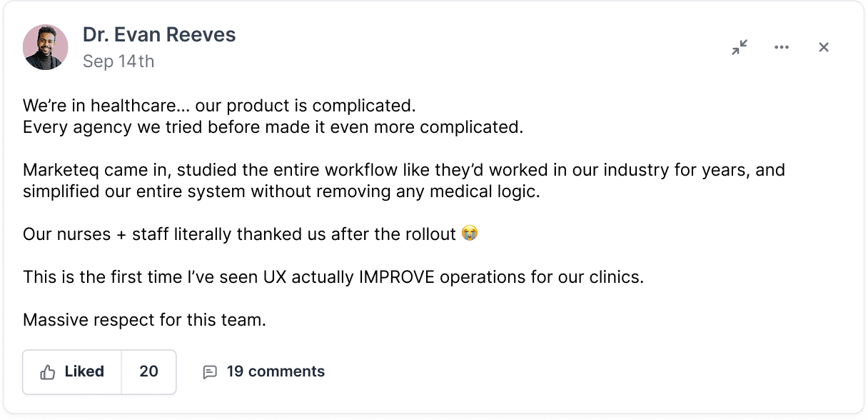
Task: Click the text "operations for our clinics"
Action: (x=542, y=276)
